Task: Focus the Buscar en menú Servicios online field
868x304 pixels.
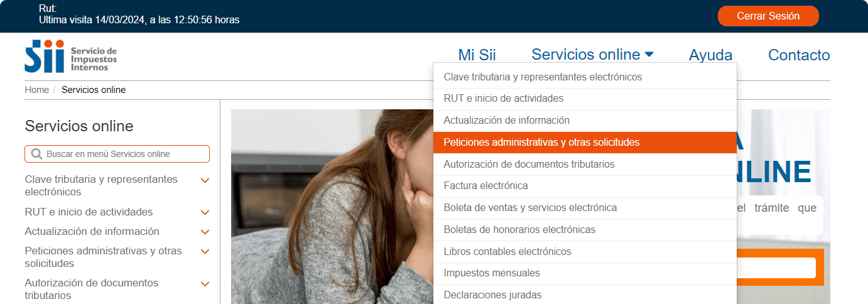Action: (x=117, y=154)
